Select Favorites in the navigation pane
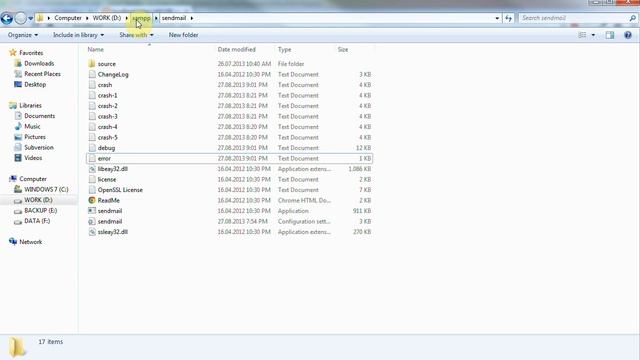 coord(31,53)
